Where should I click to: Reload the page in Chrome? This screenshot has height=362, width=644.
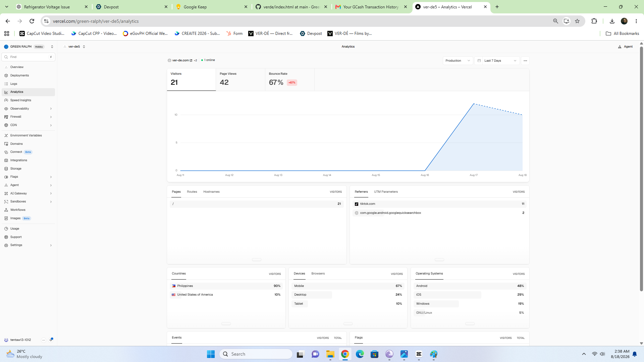point(32,21)
